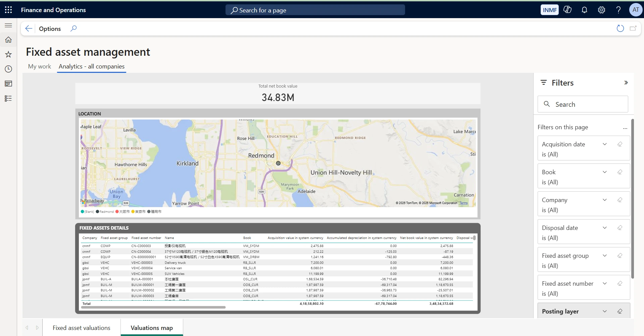
Task: Show notifications bell
Action: coord(584,10)
